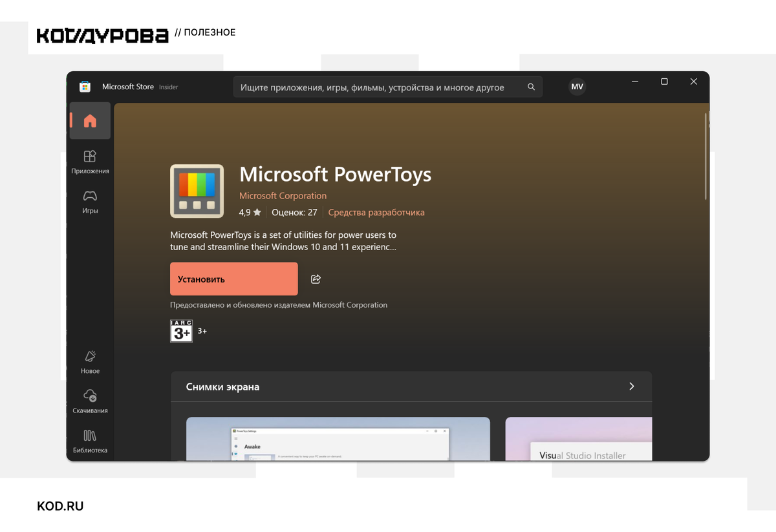Click the vertical scrollbar of the page
The width and height of the screenshot is (776, 532).
[x=706, y=156]
